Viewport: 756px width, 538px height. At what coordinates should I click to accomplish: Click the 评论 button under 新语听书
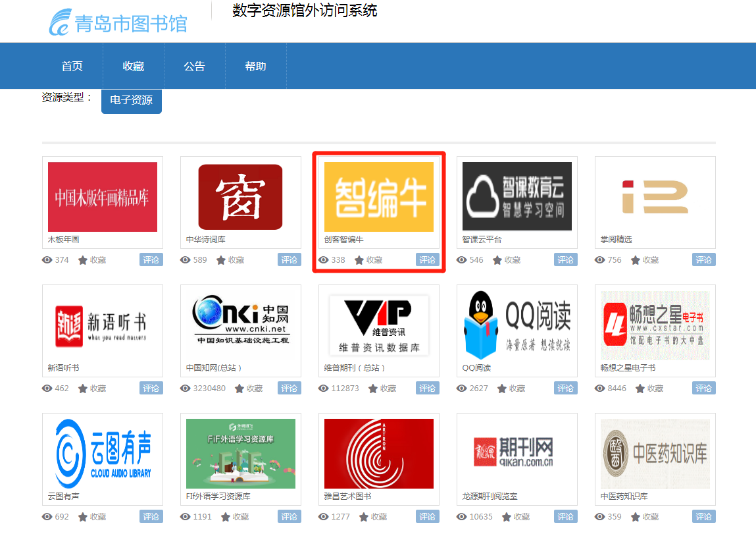coord(151,388)
